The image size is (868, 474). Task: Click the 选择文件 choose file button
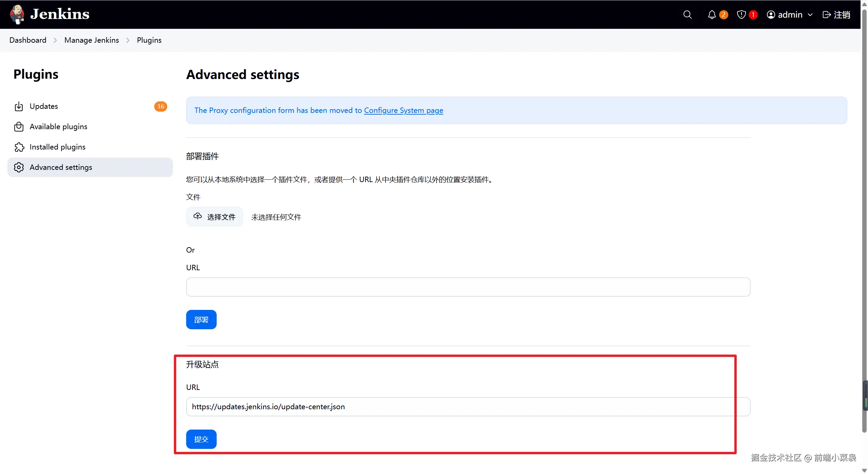click(215, 217)
